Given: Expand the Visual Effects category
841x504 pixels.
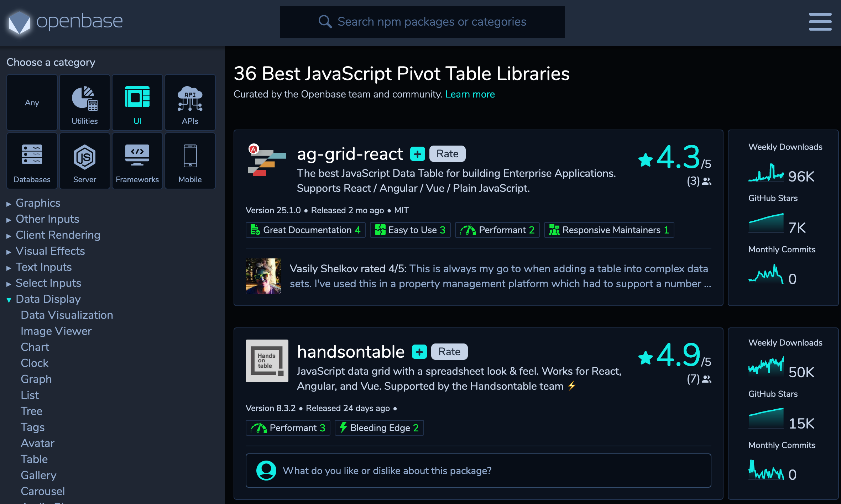Looking at the screenshot, I should [x=50, y=251].
